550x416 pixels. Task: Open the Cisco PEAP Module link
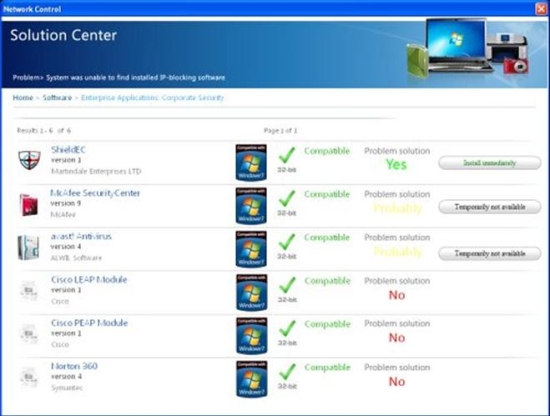coord(89,323)
